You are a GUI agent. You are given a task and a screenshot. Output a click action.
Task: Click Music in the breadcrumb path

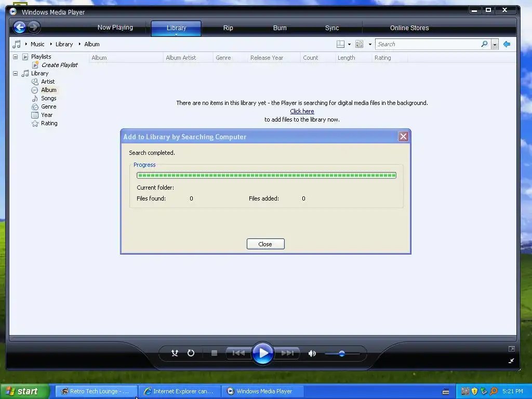pyautogui.click(x=37, y=44)
